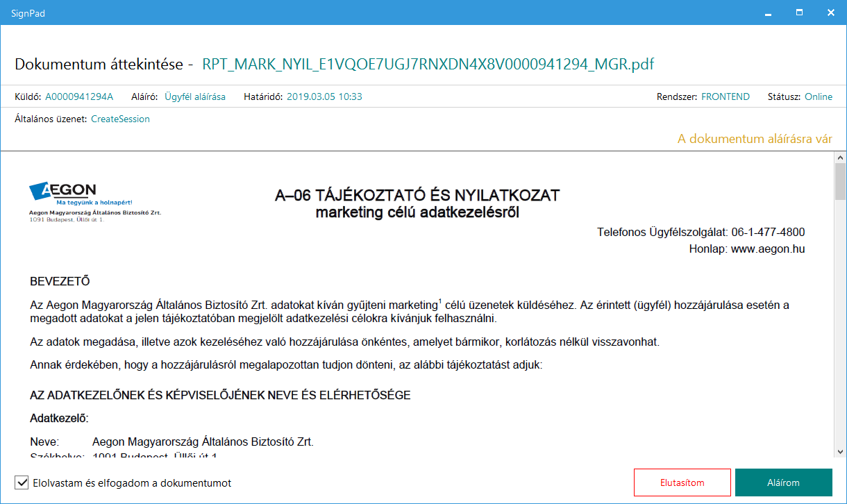847x504 pixels.
Task: Click the scrollbar down arrow
Action: pos(839,452)
